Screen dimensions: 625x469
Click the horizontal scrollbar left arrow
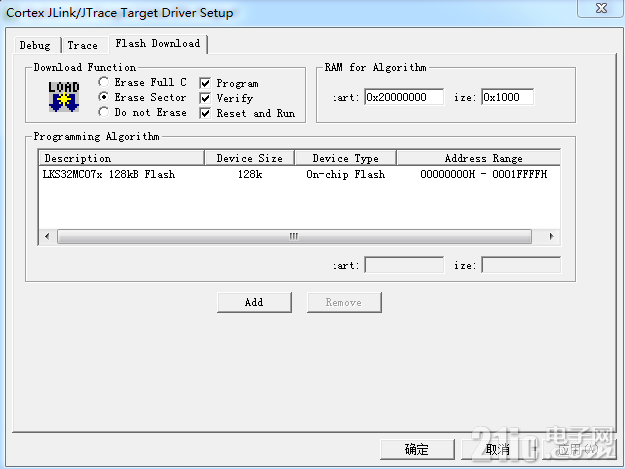tap(47, 236)
